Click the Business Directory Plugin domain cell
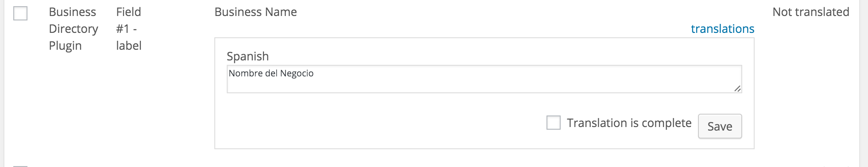This screenshot has width=868, height=167. (74, 29)
